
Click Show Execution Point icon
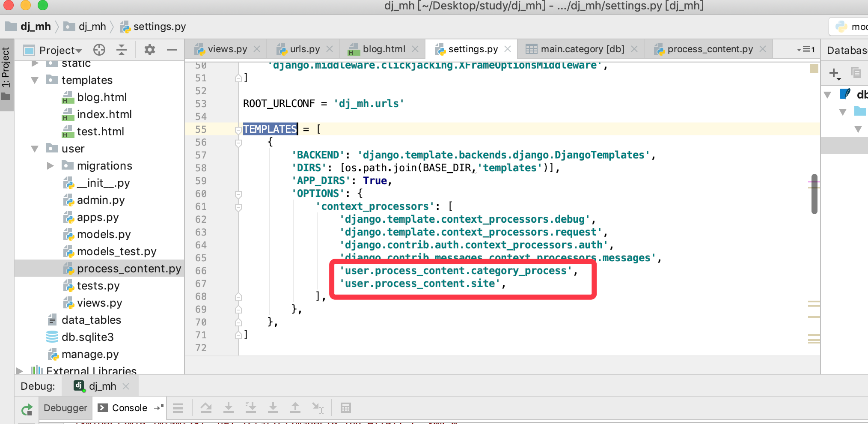pyautogui.click(x=178, y=408)
